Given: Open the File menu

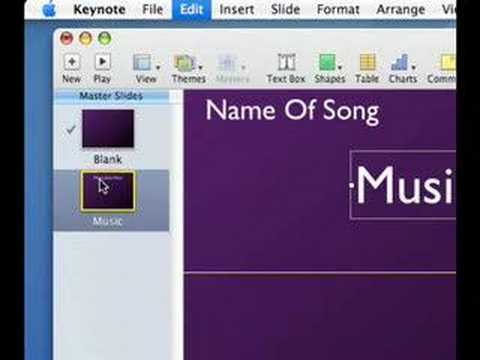Looking at the screenshot, I should [x=152, y=9].
